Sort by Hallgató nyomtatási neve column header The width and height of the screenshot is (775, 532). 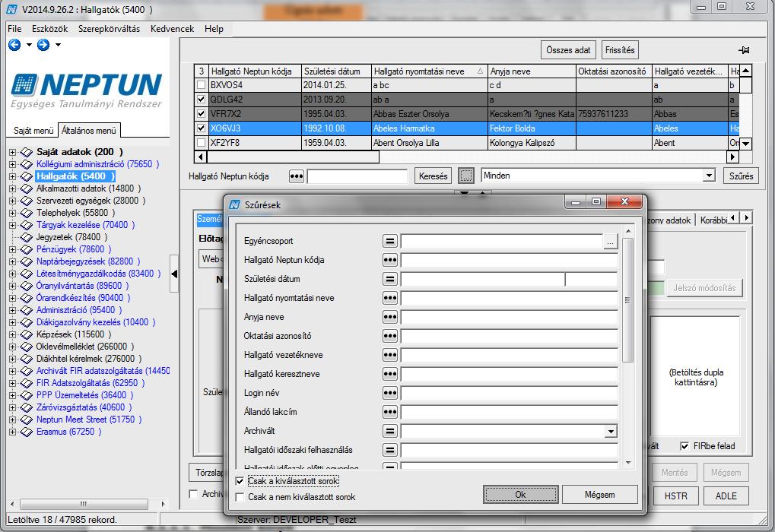pyautogui.click(x=429, y=71)
